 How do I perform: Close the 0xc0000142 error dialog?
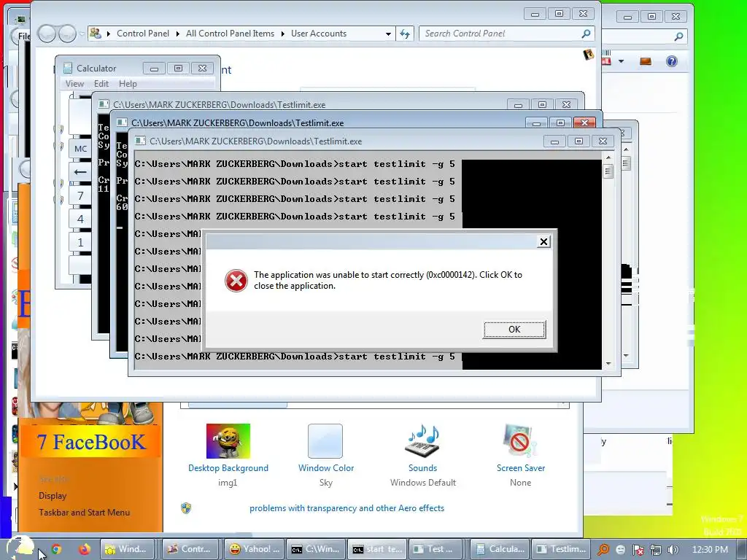coord(543,242)
